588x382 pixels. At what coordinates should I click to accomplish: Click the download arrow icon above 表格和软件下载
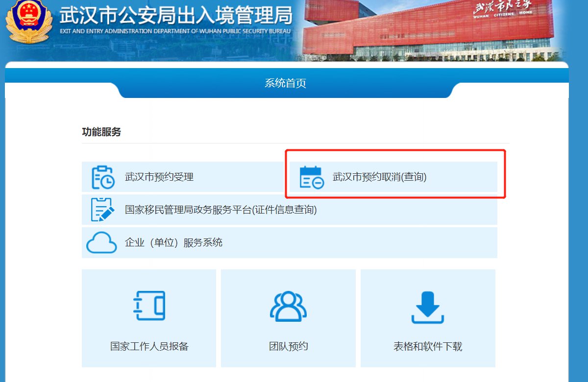pos(427,307)
